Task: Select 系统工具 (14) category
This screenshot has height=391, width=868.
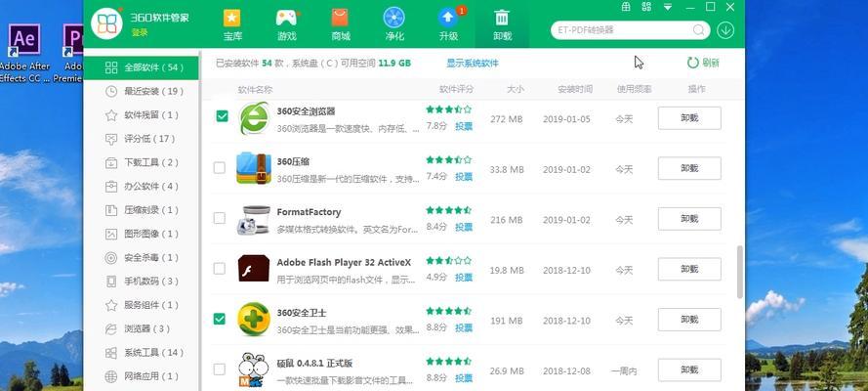Action: click(142, 353)
